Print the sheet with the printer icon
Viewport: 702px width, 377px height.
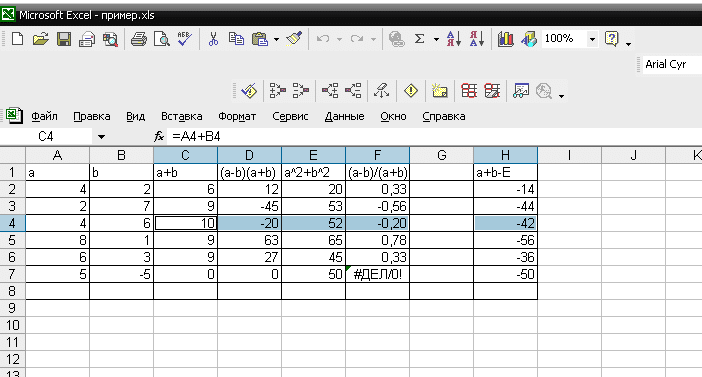click(x=139, y=39)
